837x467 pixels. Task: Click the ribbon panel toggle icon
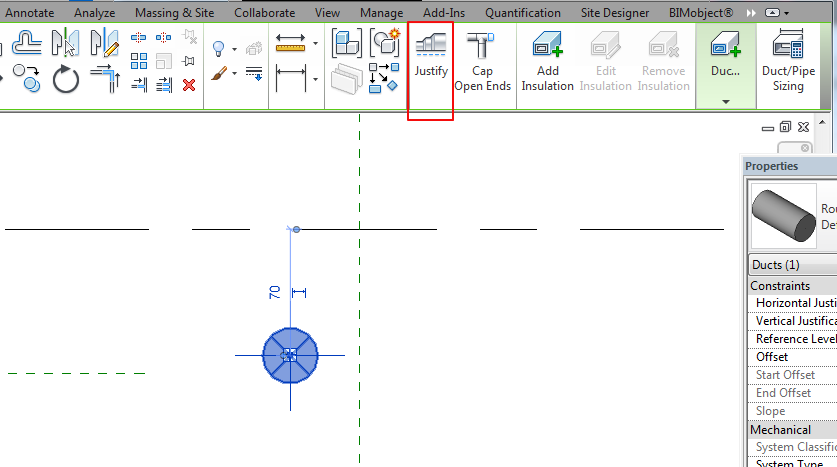(x=772, y=13)
